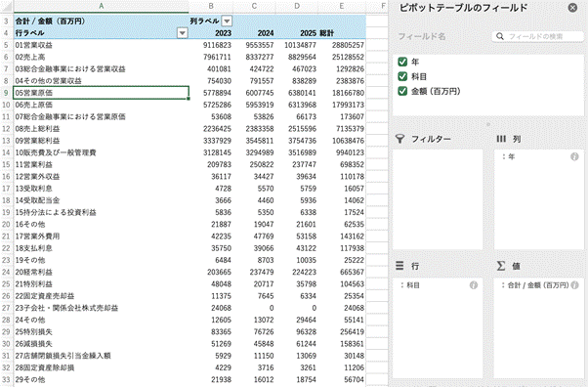Close the pivot table fields pane
The image size is (588, 387).
(572, 8)
